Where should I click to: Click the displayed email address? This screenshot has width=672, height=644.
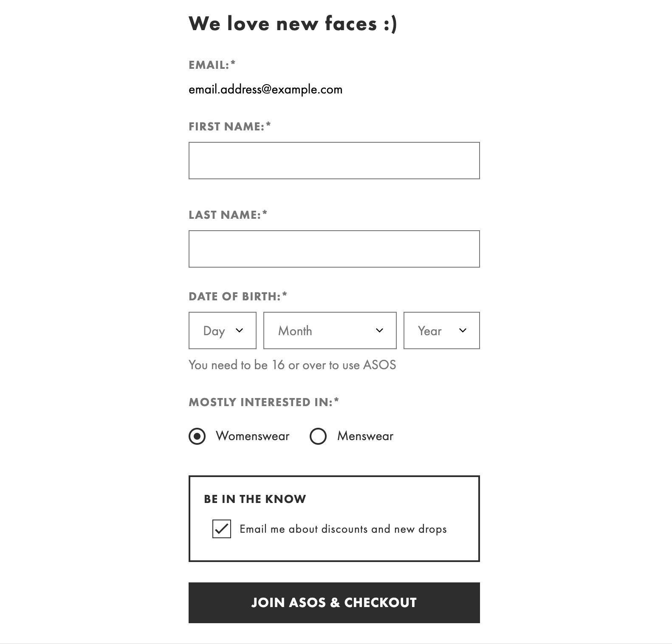(265, 89)
